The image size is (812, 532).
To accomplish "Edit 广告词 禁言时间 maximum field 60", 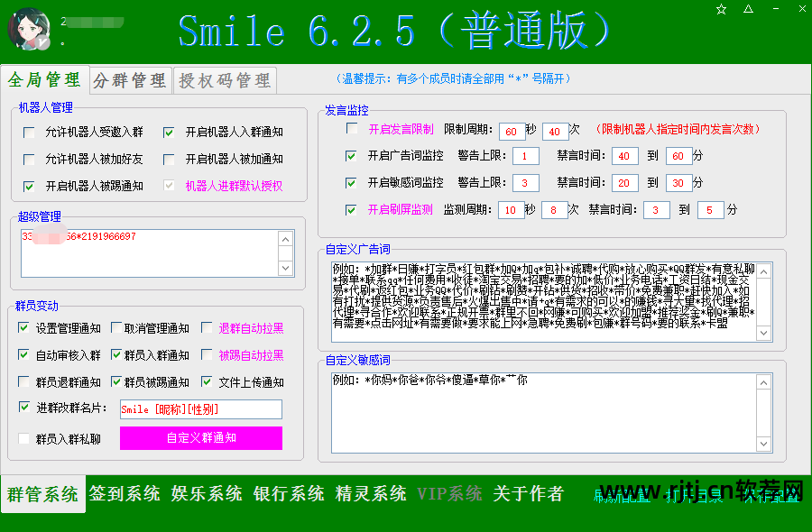I will [x=678, y=156].
